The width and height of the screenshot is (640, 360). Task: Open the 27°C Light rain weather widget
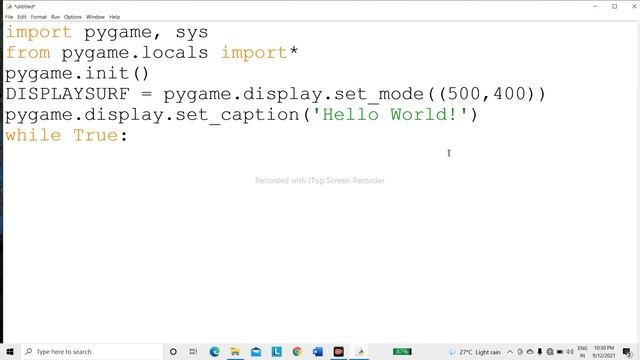(x=474, y=352)
